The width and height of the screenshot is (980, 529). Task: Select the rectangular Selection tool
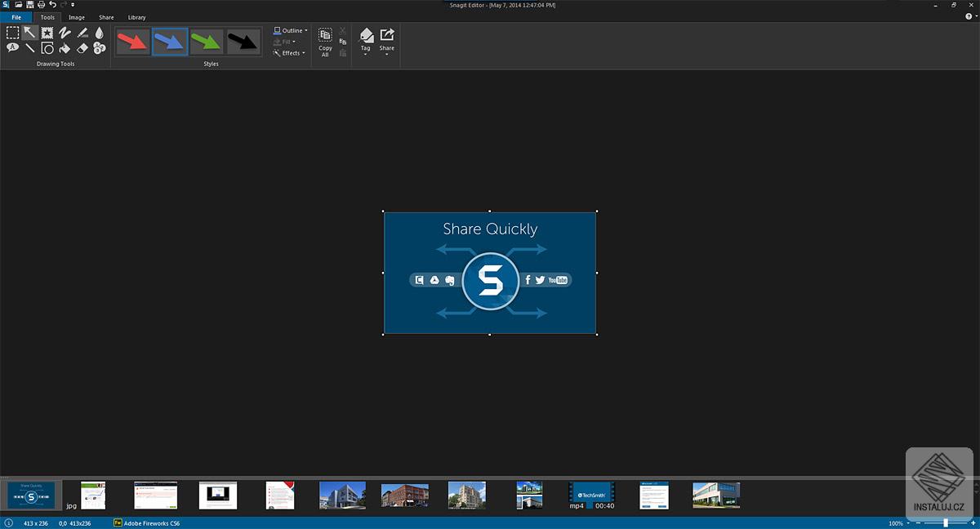point(13,33)
